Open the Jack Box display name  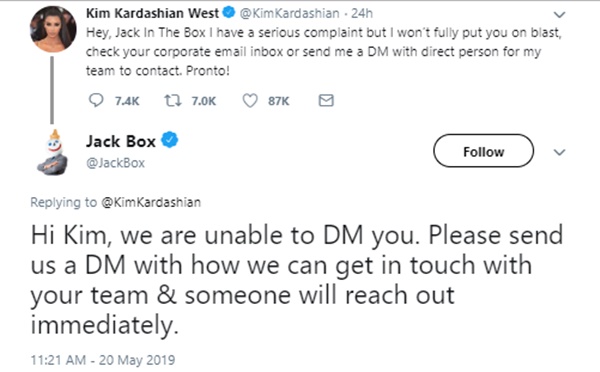[121, 141]
